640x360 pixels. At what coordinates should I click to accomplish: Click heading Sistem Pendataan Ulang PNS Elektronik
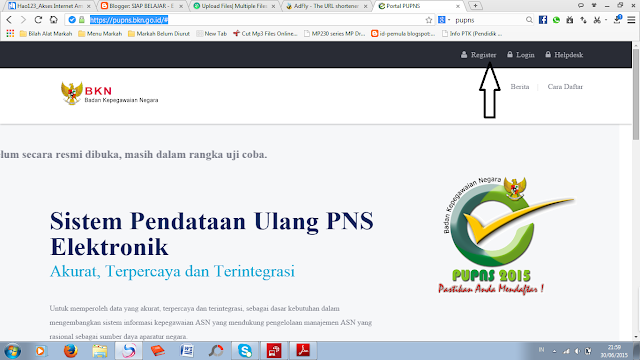211,234
